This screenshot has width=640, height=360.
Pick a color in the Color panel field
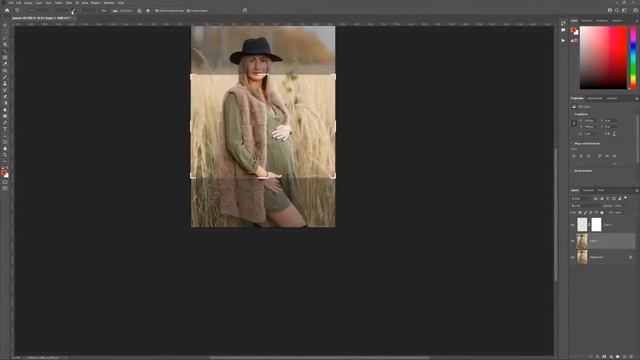coord(603,58)
